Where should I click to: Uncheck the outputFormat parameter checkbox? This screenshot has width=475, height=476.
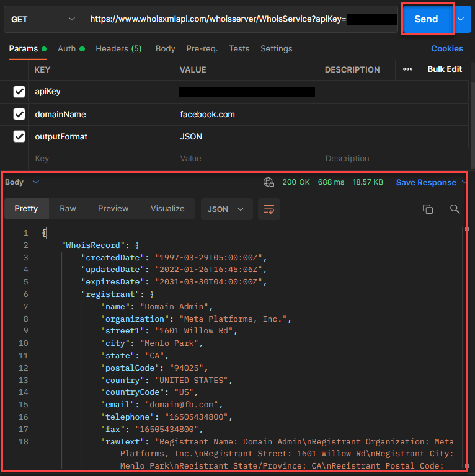[x=19, y=136]
